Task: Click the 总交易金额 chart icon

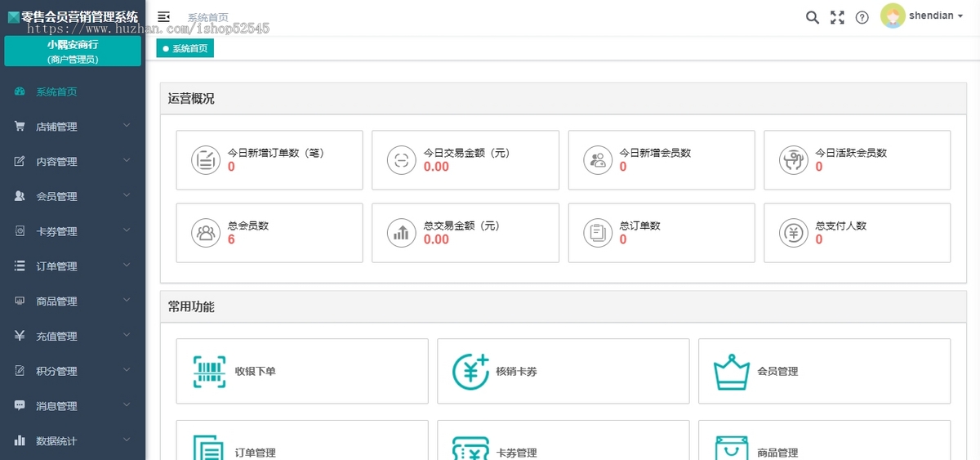Action: 401,233
